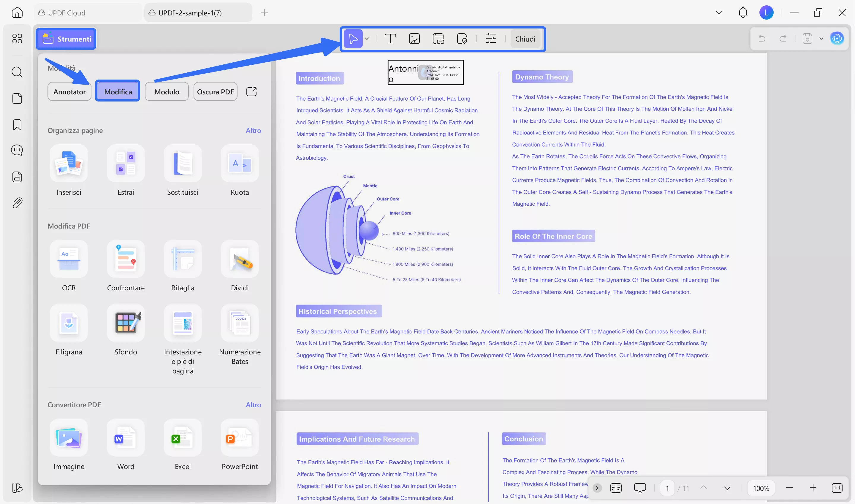855x504 pixels.
Task: Open Altro under Convertitore PDF
Action: click(254, 405)
